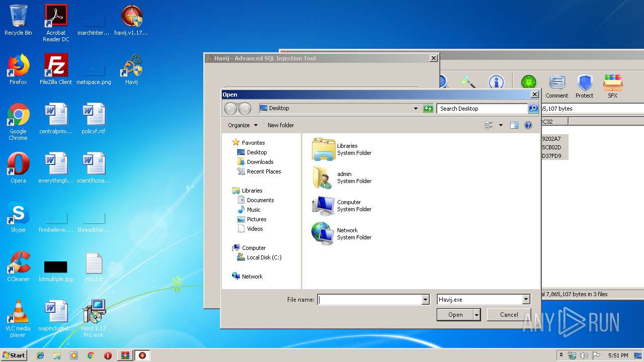Screen dimensions: 644x362
Task: Select the Libraries System Folder item
Action: [x=342, y=149]
